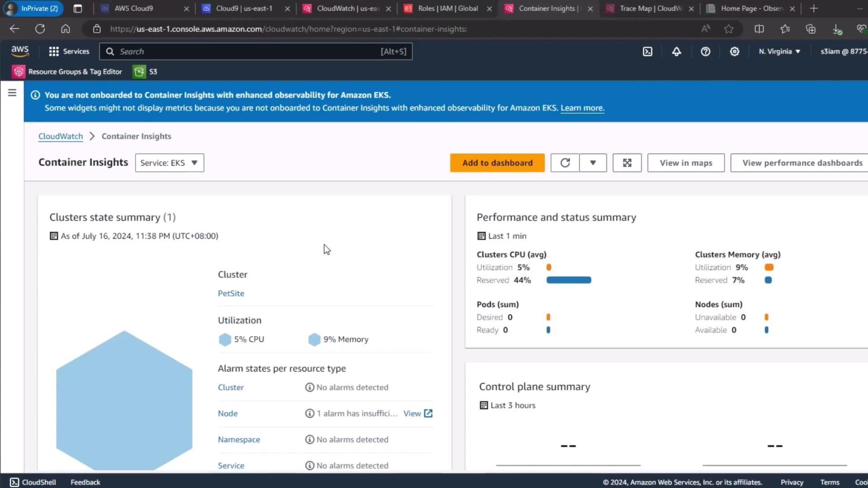Open Resource Groups & Tag Editor shortcut
This screenshot has height=488, width=868.
(67, 71)
